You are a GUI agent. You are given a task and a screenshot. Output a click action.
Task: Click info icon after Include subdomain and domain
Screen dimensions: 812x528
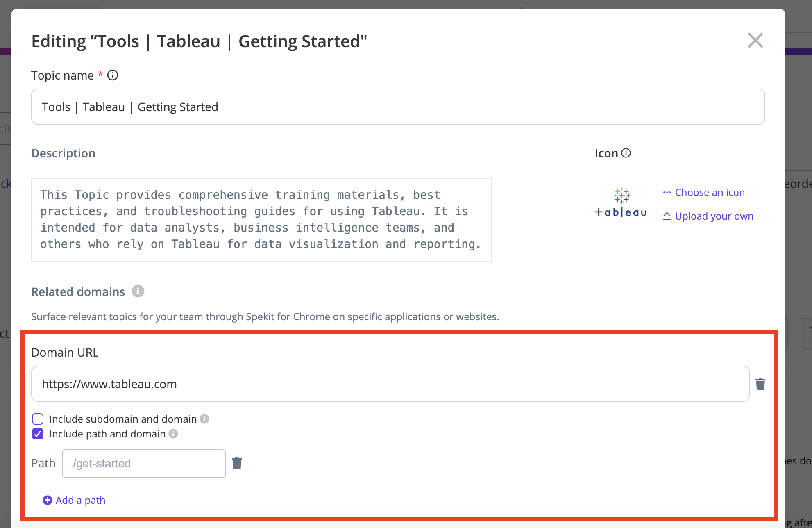[204, 419]
